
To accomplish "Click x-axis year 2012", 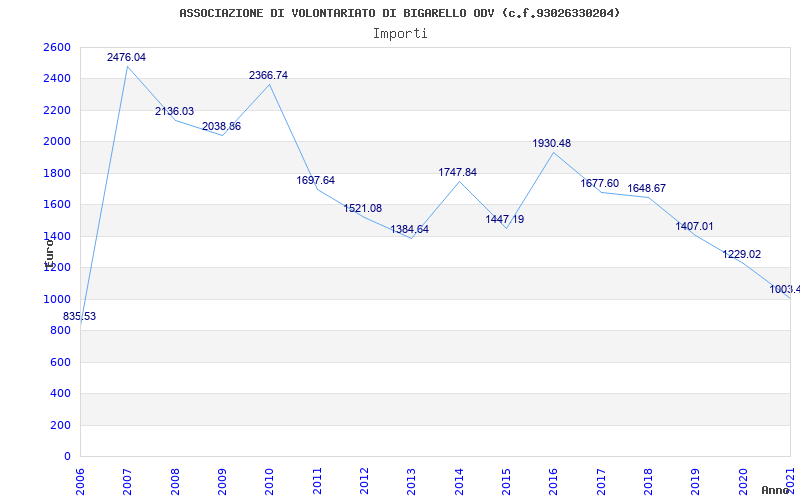I will point(364,481).
